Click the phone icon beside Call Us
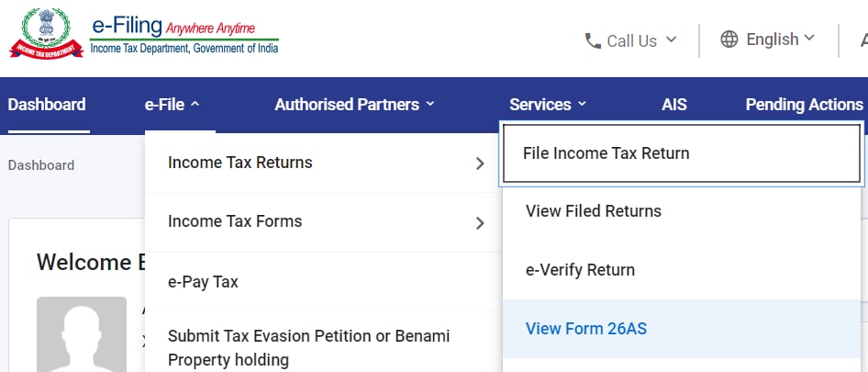Viewport: 868px width, 372px height. 593,40
